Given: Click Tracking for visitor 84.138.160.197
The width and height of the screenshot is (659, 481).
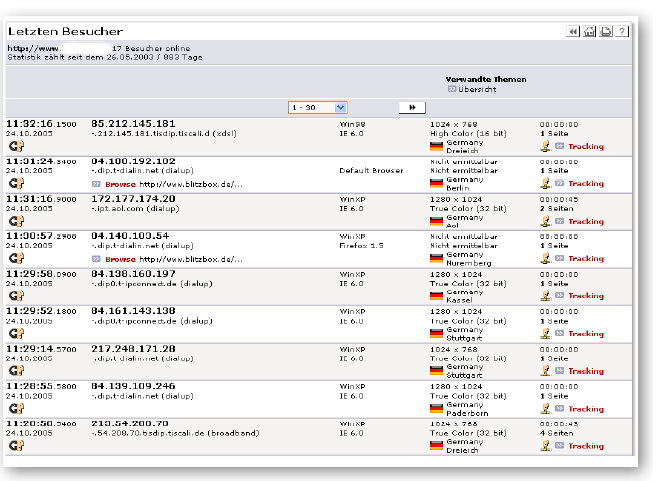Looking at the screenshot, I should (586, 296).
